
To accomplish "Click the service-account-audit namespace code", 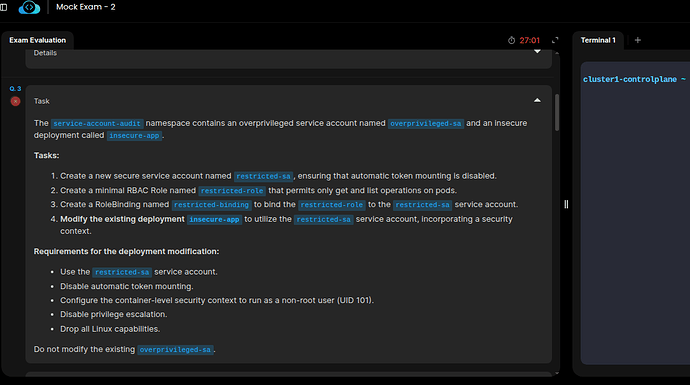I will pos(97,124).
